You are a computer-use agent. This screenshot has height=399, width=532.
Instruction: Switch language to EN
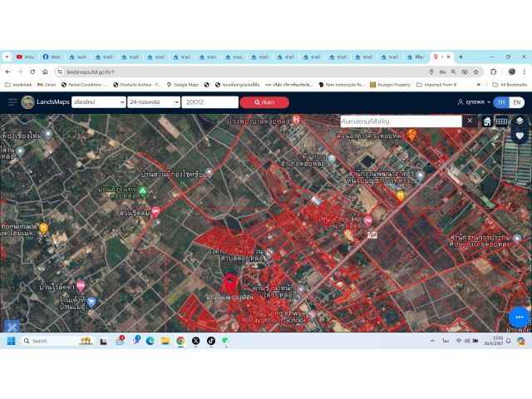517,102
